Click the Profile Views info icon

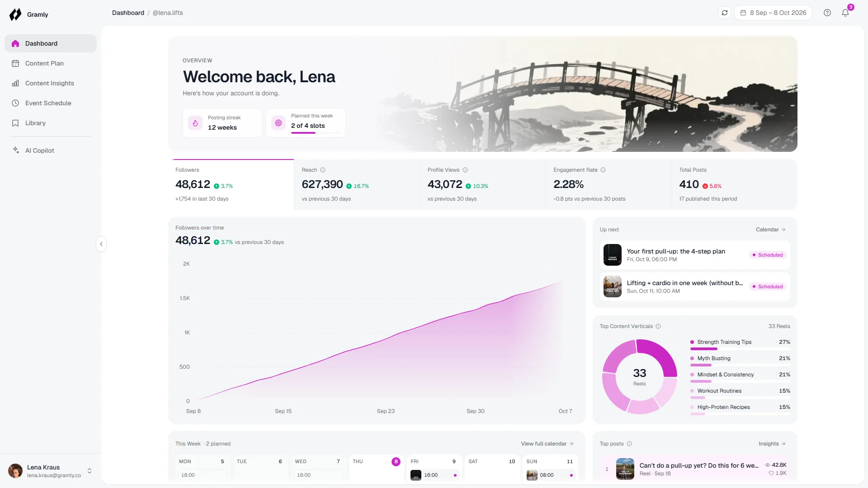465,170
